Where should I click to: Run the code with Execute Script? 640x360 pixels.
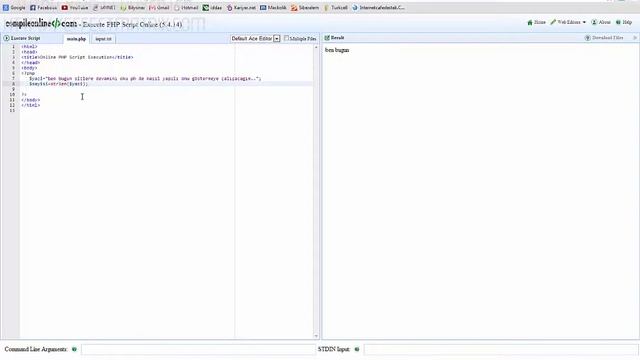pyautogui.click(x=22, y=38)
